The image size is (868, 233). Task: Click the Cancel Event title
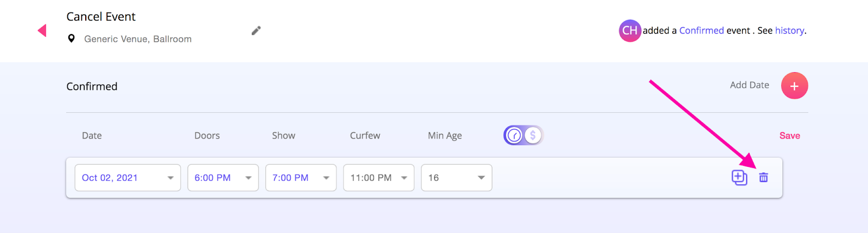click(x=101, y=17)
